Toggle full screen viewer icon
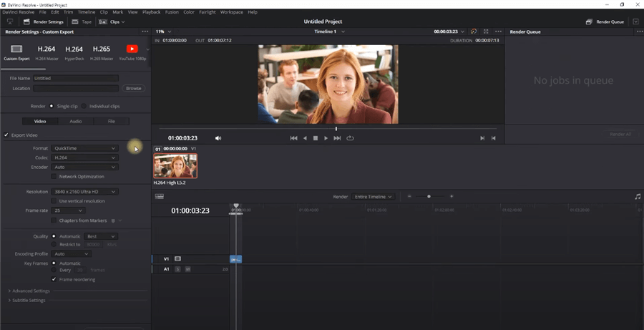 point(486,31)
